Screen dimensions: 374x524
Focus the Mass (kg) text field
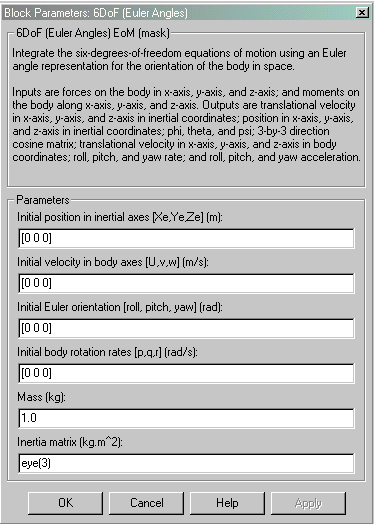click(x=186, y=418)
